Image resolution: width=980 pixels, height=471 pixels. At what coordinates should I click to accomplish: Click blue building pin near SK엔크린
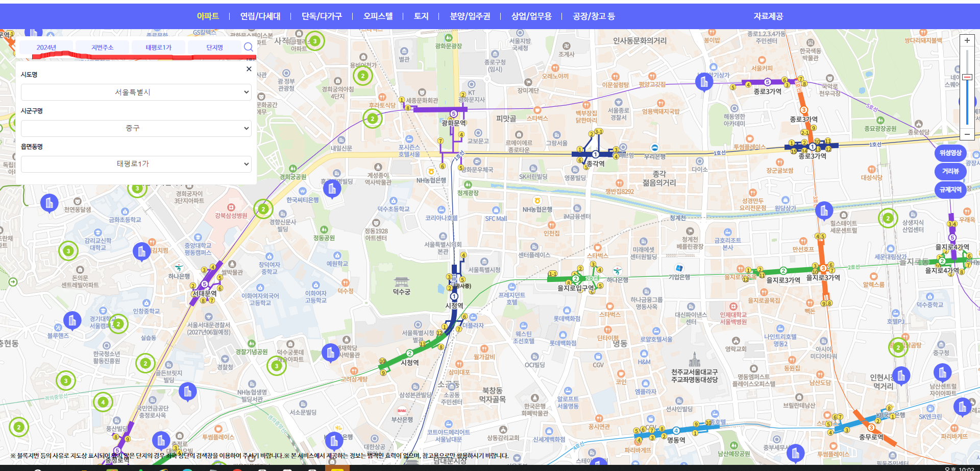coord(962,407)
